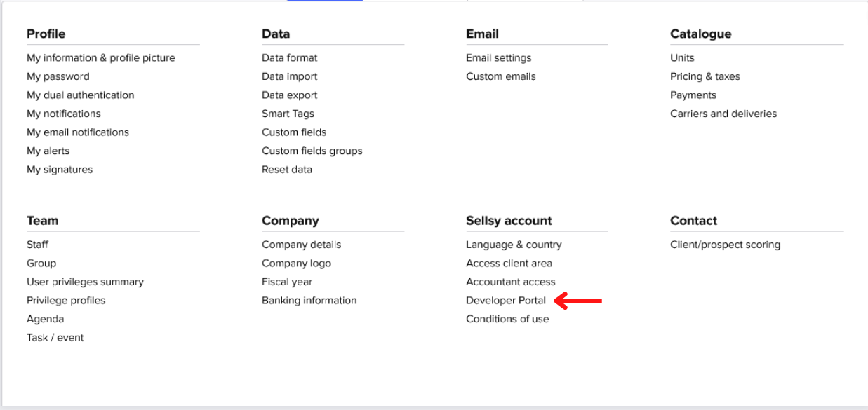Open Custom fields groups
868x410 pixels.
312,151
